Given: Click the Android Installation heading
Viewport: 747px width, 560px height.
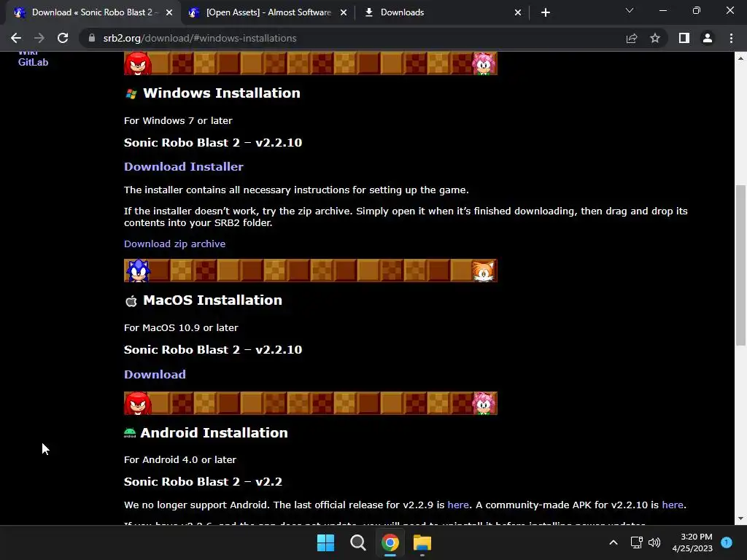Looking at the screenshot, I should (x=214, y=433).
